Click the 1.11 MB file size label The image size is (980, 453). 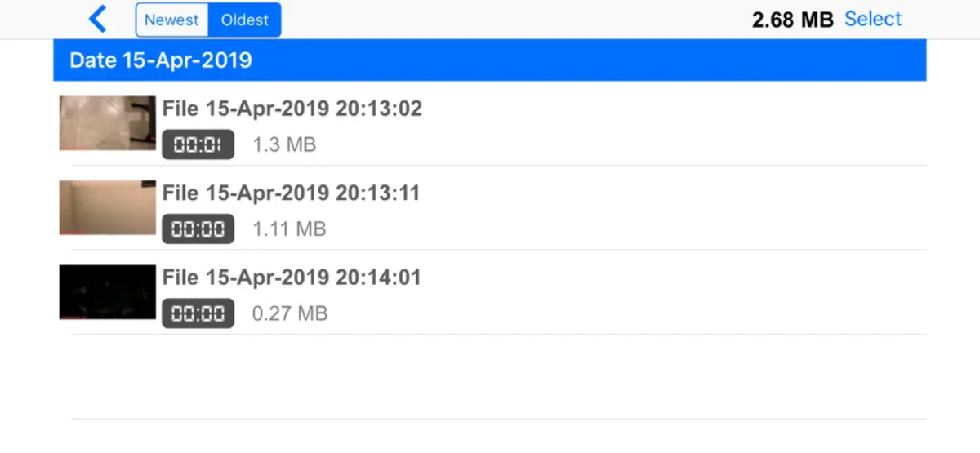[289, 229]
